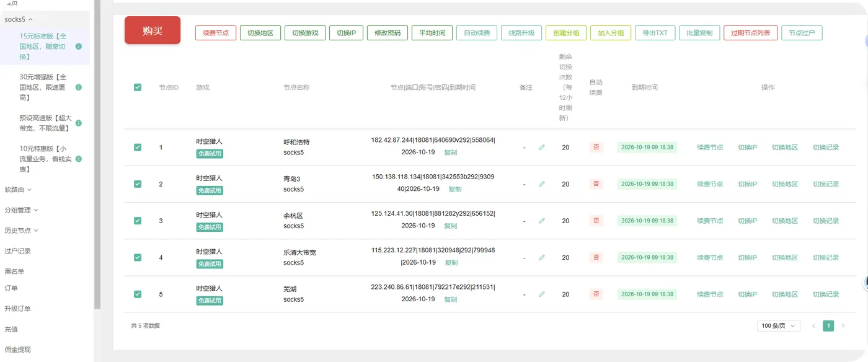This screenshot has width=868, height=362.
Task: Expand the 软路由 sidebar menu
Action: 18,190
